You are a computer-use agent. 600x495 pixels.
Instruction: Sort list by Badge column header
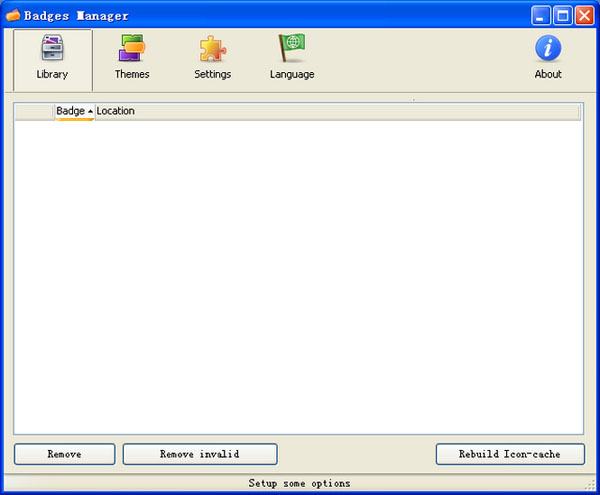(75, 111)
